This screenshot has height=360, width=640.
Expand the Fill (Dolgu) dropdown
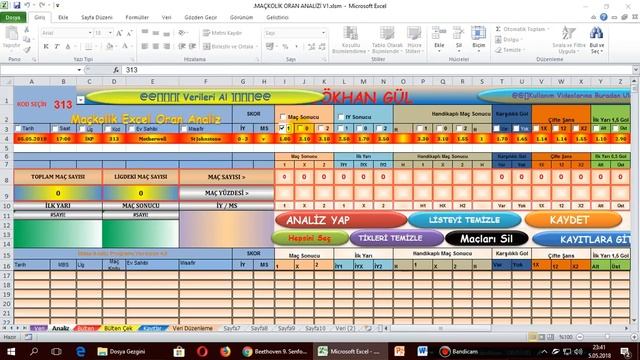click(521, 40)
